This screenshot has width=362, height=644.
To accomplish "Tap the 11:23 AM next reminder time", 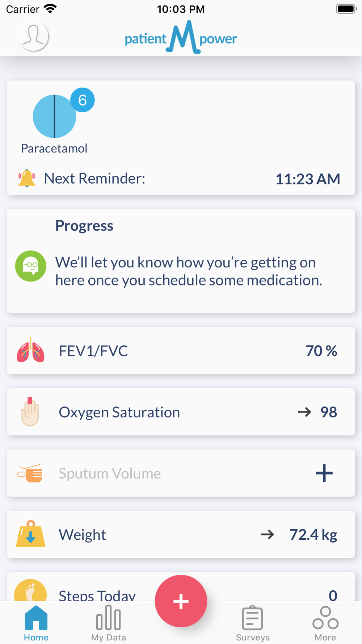I will pos(308,179).
